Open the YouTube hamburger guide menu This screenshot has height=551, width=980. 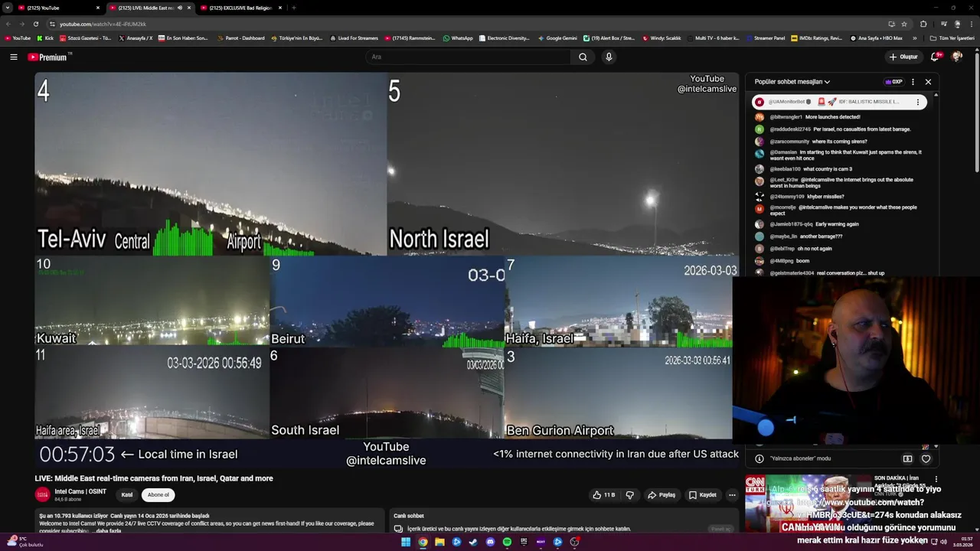coord(13,57)
